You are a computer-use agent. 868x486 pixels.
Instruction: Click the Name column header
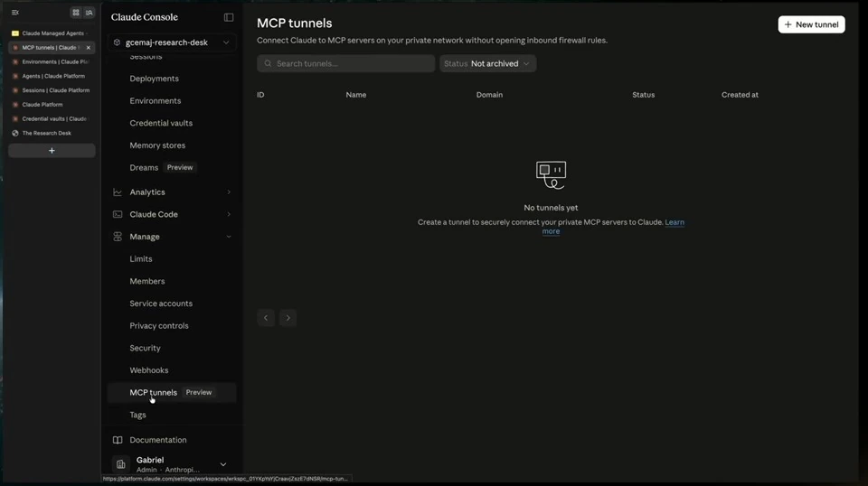356,95
